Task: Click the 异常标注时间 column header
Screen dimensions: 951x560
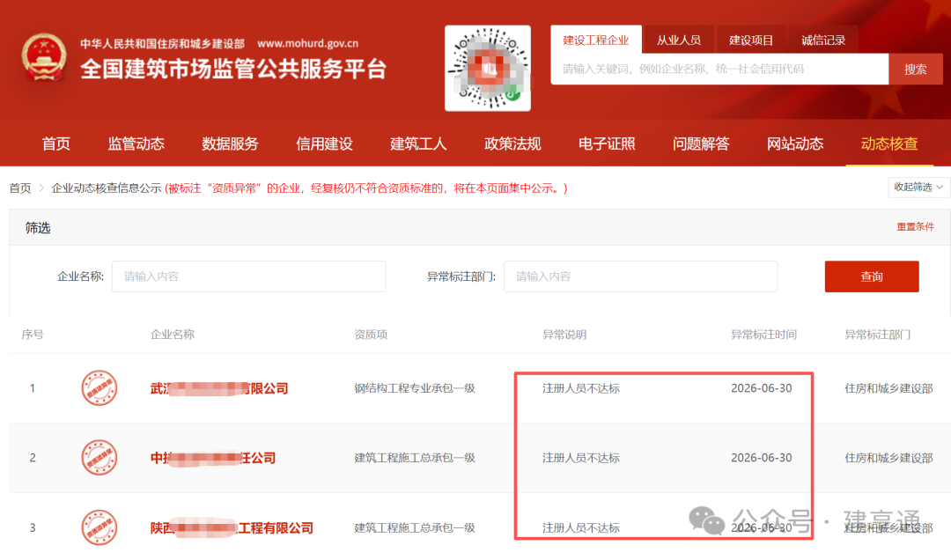Action: 763,335
